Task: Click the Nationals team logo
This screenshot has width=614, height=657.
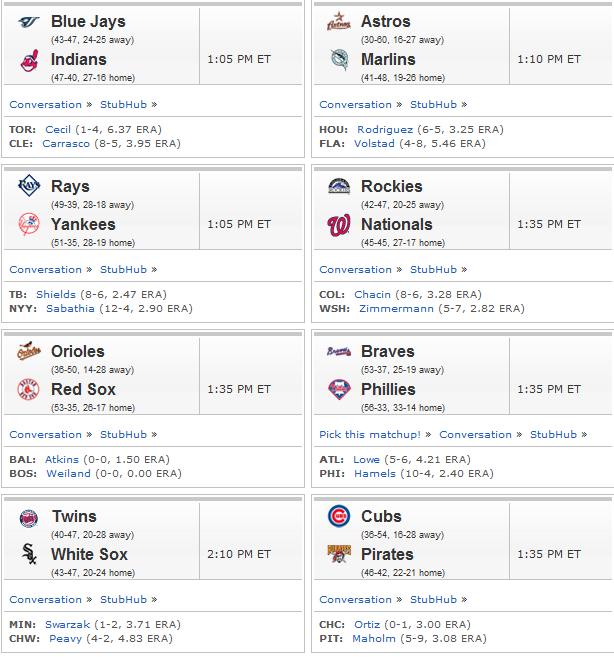Action: click(x=339, y=225)
